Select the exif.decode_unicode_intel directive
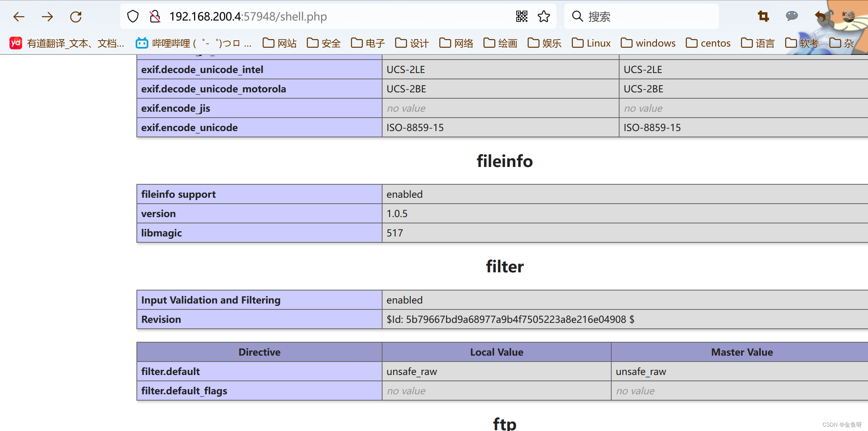Image resolution: width=868 pixels, height=431 pixels. point(202,69)
